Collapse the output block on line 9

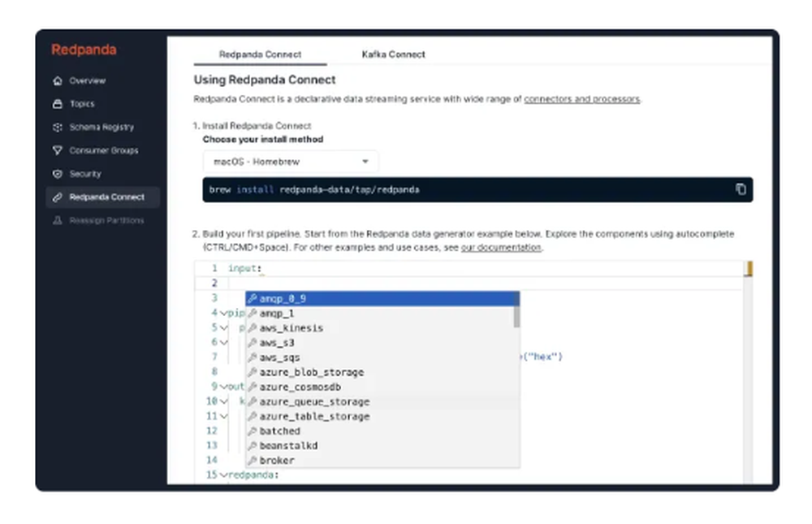224,387
